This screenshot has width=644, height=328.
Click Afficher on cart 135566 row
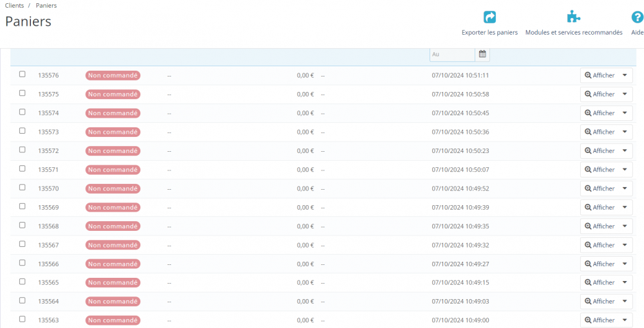(600, 264)
